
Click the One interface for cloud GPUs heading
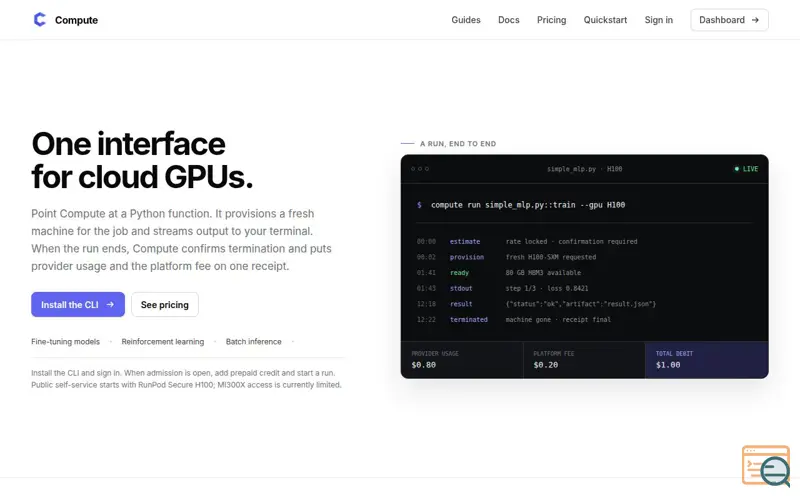(142, 160)
